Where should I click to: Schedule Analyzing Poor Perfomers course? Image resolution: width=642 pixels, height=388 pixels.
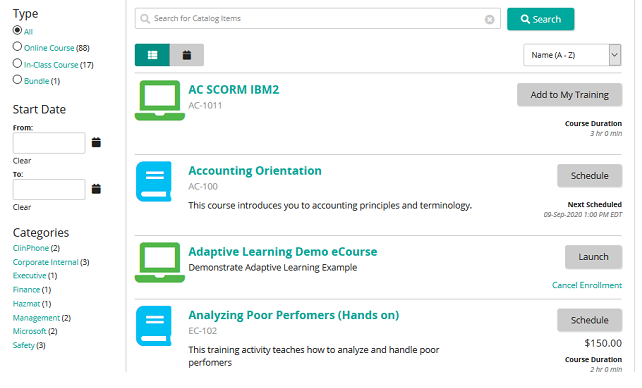pyautogui.click(x=590, y=320)
